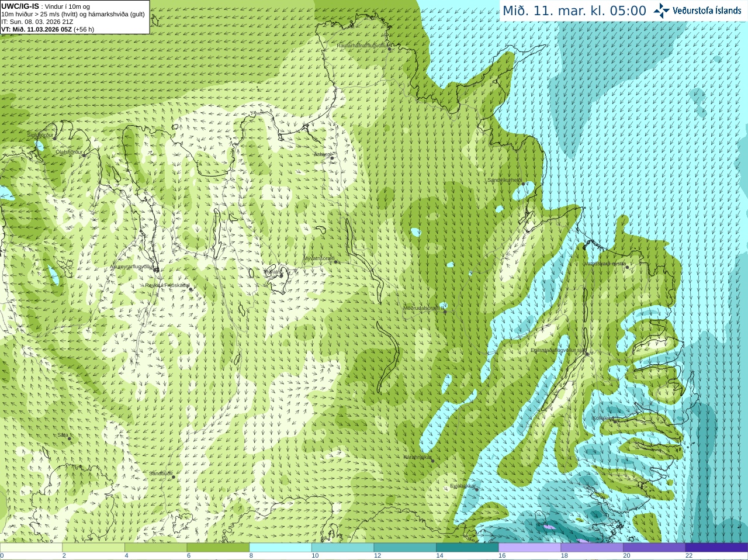
Task: Select the 16–18 m/s lavender swatch
Action: click(x=529, y=548)
